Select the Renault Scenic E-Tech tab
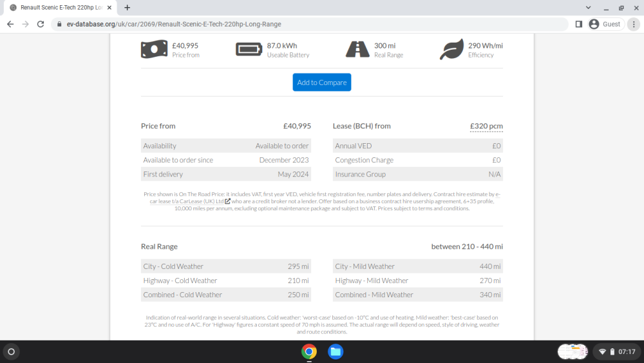This screenshot has width=644, height=363. click(x=61, y=7)
